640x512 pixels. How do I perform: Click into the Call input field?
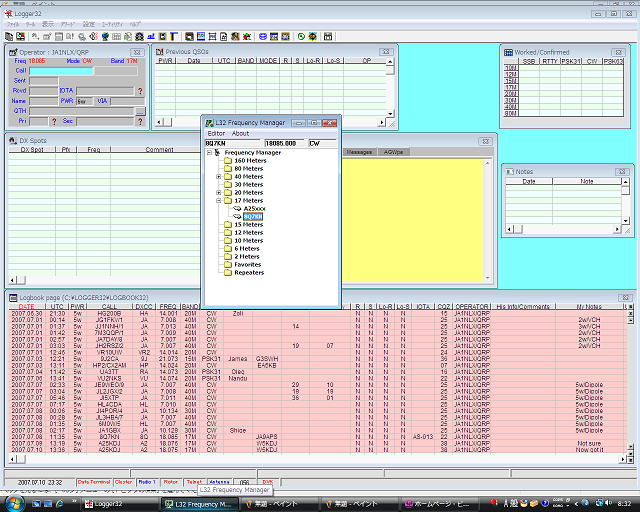[x=62, y=71]
